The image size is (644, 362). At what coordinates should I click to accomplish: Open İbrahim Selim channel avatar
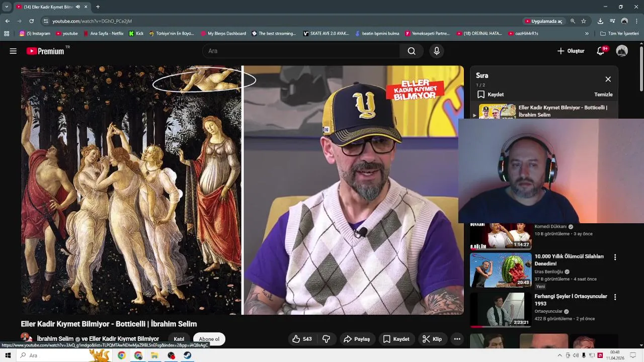(x=26, y=338)
